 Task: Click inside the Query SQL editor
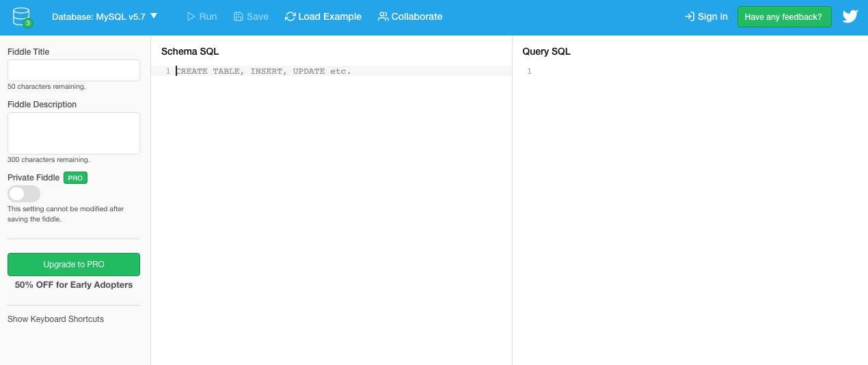coord(690,205)
